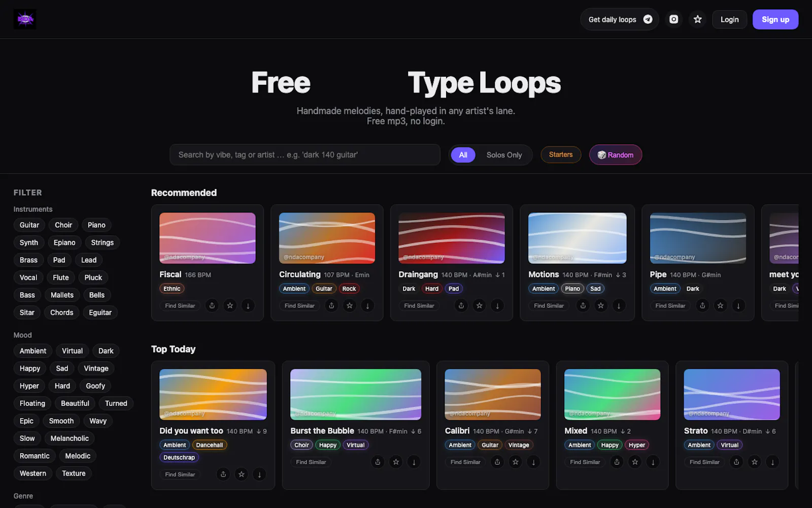Favorite the Burst the Bubble loop

(396, 462)
